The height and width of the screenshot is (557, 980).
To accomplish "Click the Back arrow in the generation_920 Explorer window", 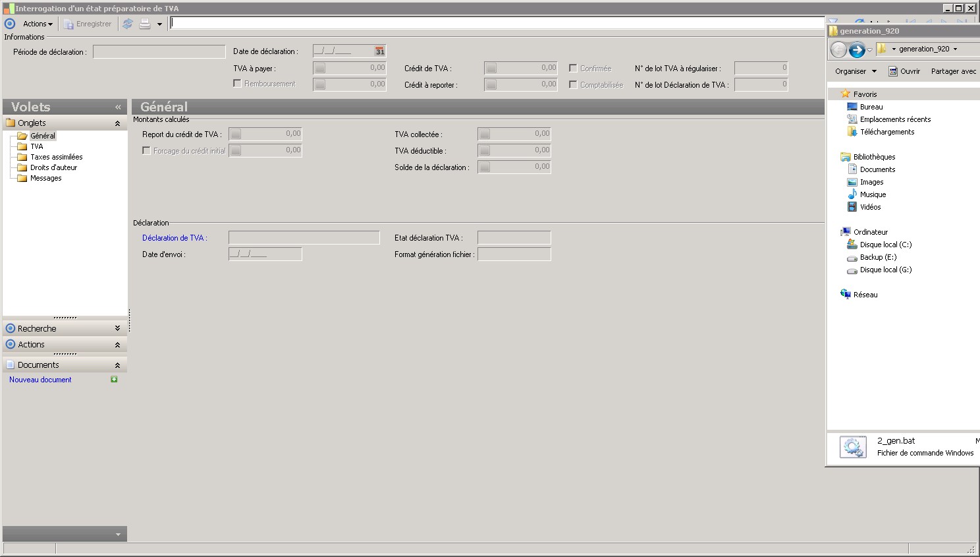I will (838, 49).
